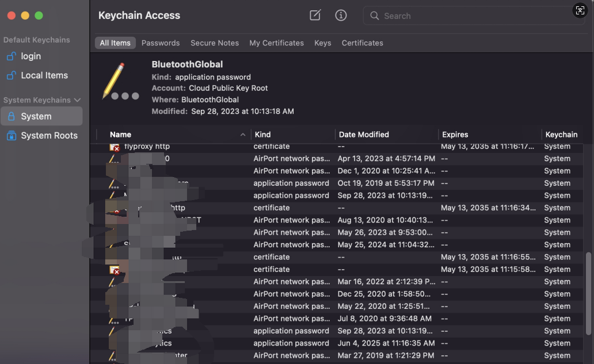
Task: Click the flyproxy http certificate icon
Action: pos(115,147)
